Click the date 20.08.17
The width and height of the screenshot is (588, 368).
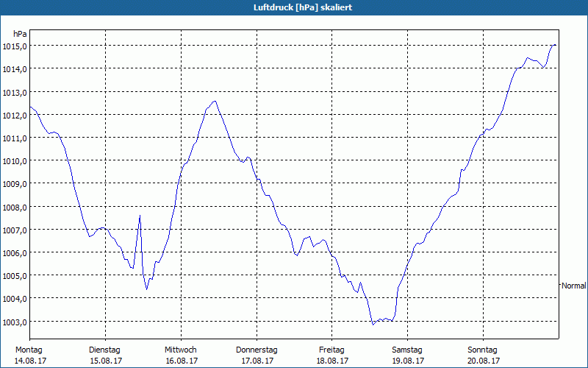tap(484, 361)
